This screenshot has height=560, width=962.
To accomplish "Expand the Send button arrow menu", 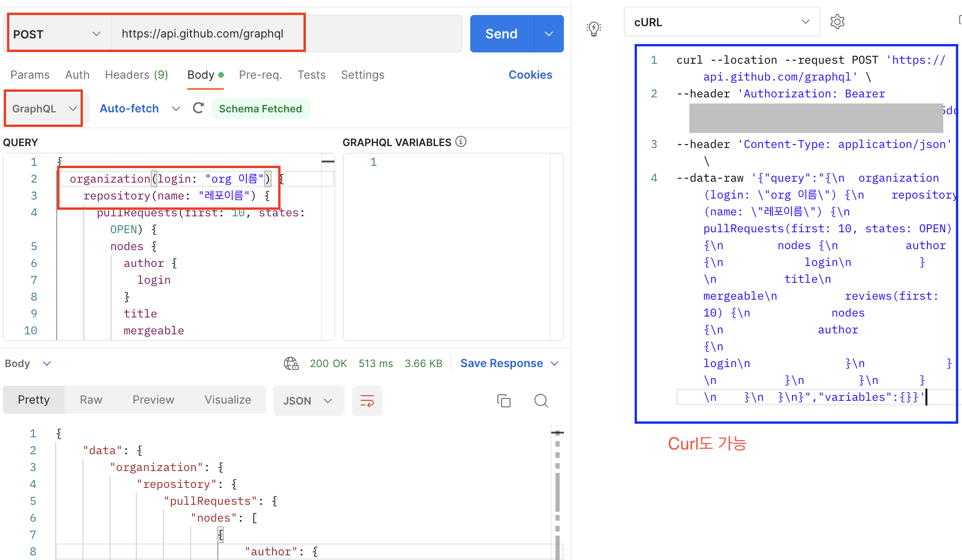I will [x=549, y=34].
